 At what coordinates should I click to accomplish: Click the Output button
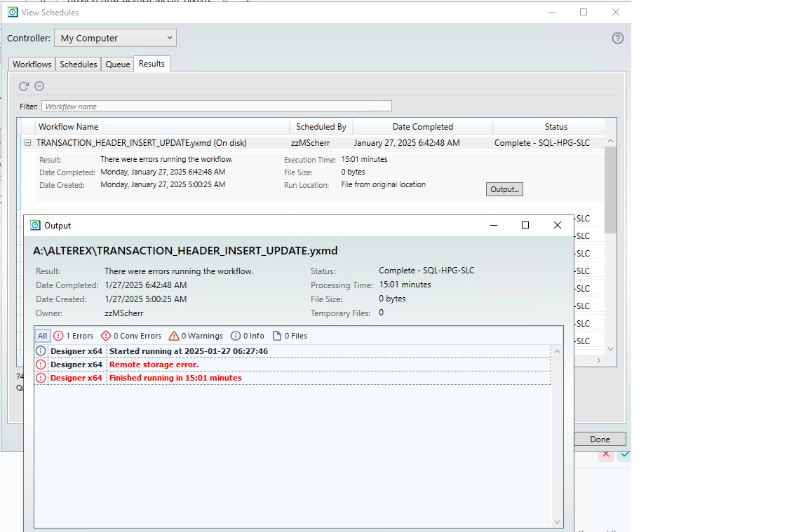pyautogui.click(x=504, y=189)
